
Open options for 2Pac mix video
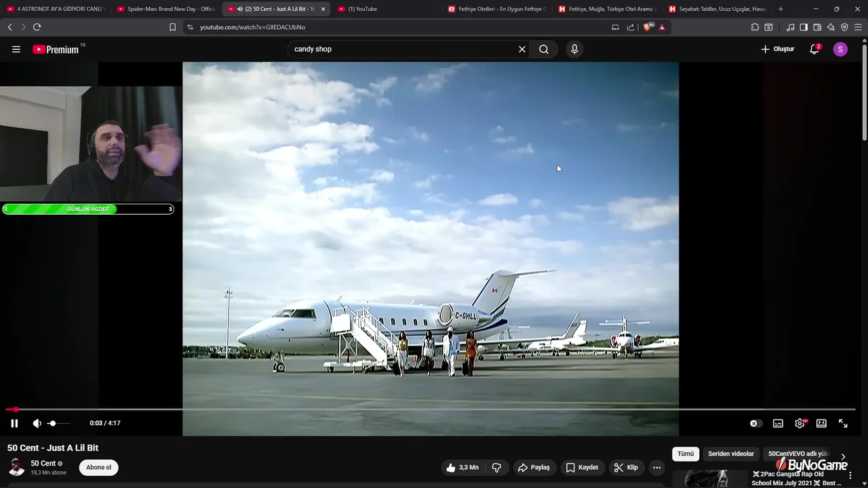point(850,476)
